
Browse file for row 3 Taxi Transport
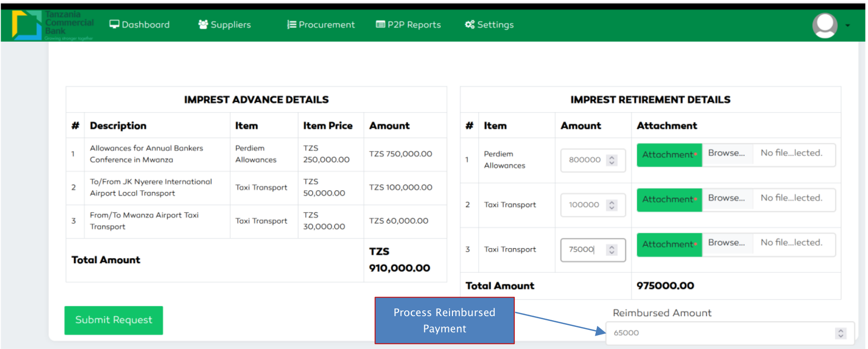(726, 243)
